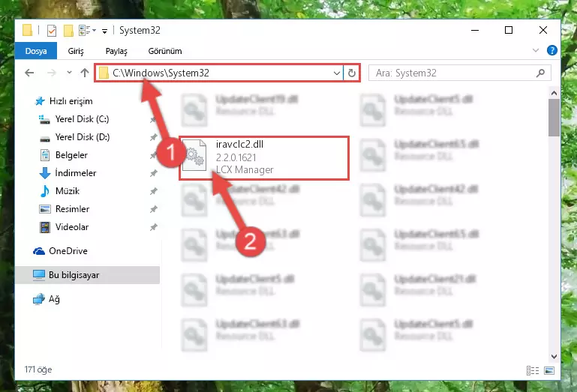Click the Properties checkmark quick access icon

click(x=52, y=31)
